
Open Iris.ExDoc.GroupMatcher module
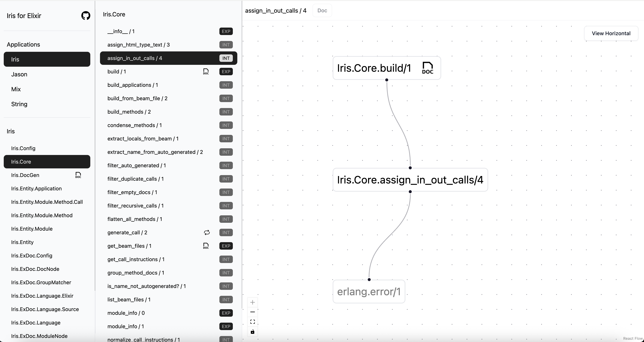(x=41, y=282)
